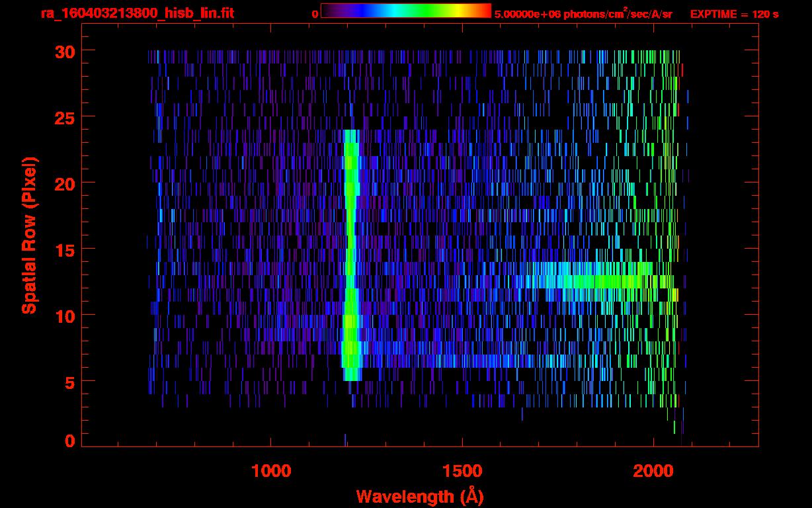Viewport: 812px width, 508px height.
Task: Click the Spatial Row (Pixel) axis title
Action: coord(29,235)
